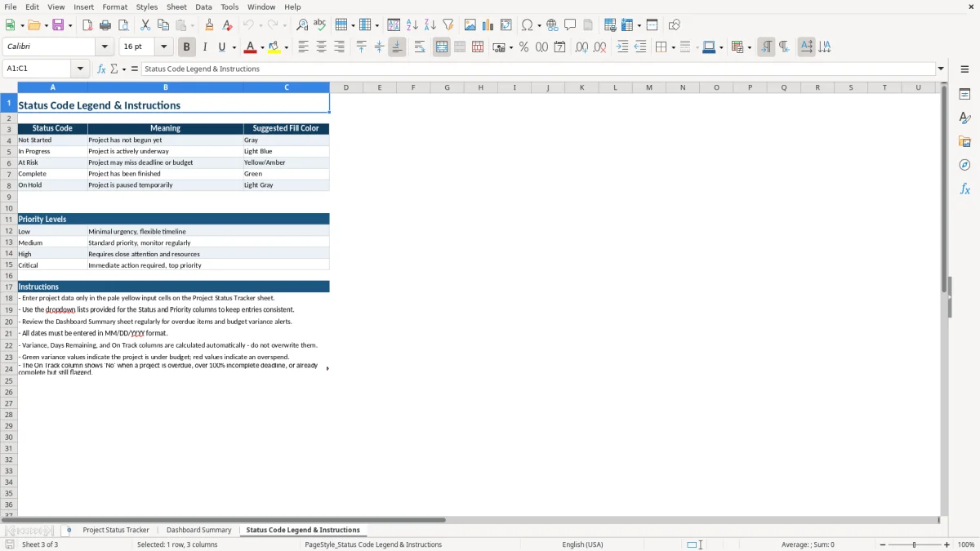Image resolution: width=980 pixels, height=551 pixels.
Task: Cut the selected cells
Action: pyautogui.click(x=145, y=25)
